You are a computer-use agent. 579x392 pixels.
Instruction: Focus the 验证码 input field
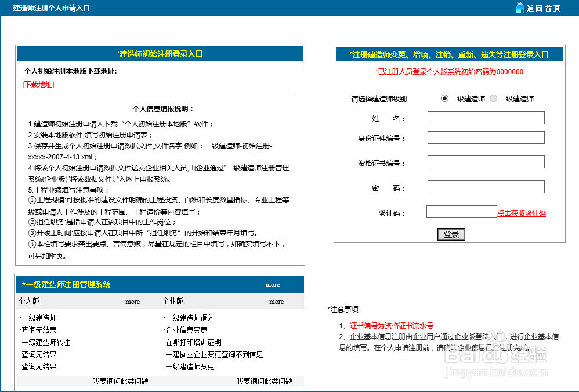click(462, 212)
